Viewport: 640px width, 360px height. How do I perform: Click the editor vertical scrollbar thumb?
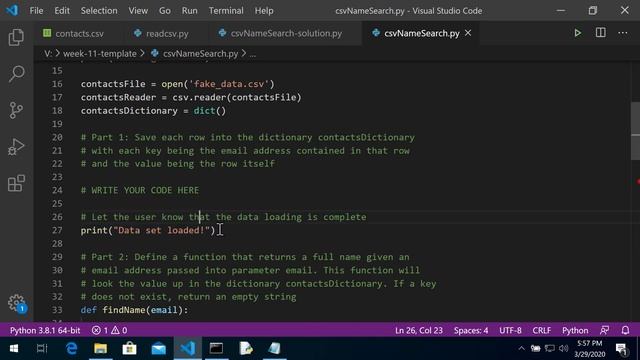(636, 131)
